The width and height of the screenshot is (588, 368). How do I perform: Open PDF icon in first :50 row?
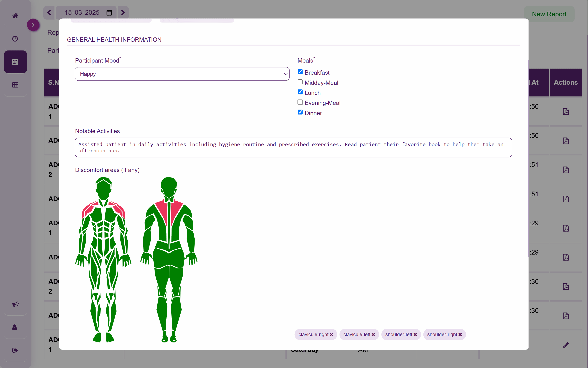click(566, 111)
